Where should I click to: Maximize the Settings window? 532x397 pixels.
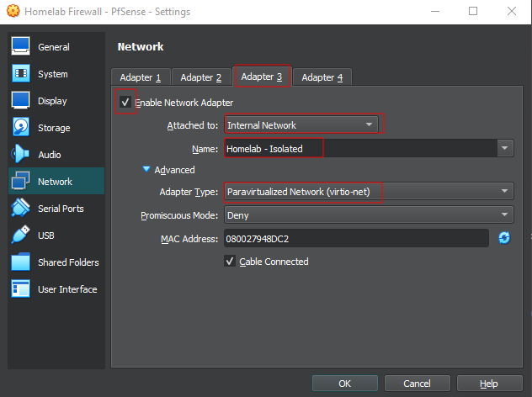(473, 11)
